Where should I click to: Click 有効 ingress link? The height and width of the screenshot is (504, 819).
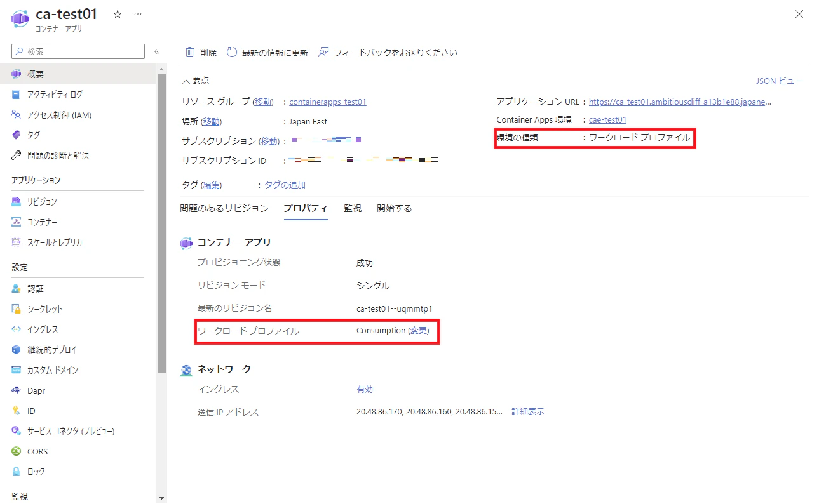pyautogui.click(x=365, y=389)
